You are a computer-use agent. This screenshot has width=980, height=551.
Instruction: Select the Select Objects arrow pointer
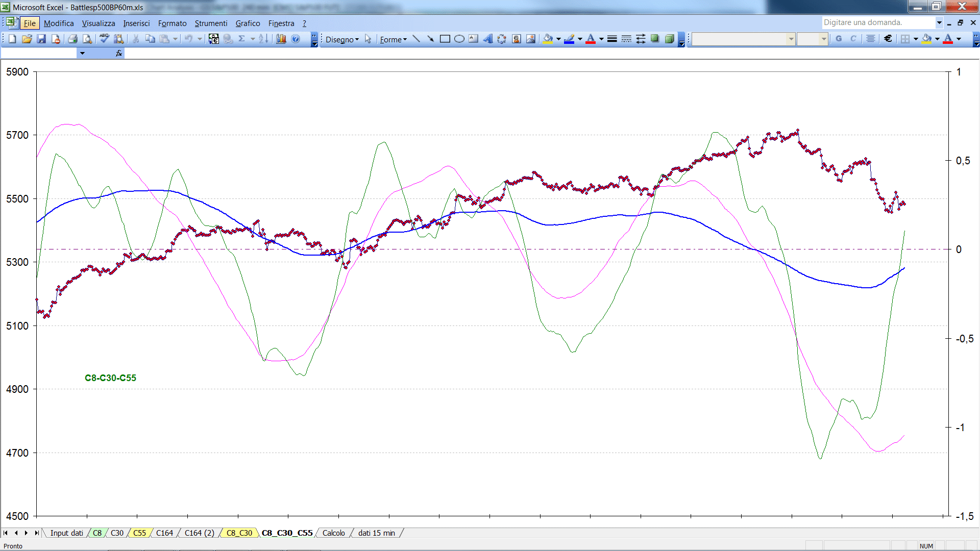tap(368, 39)
